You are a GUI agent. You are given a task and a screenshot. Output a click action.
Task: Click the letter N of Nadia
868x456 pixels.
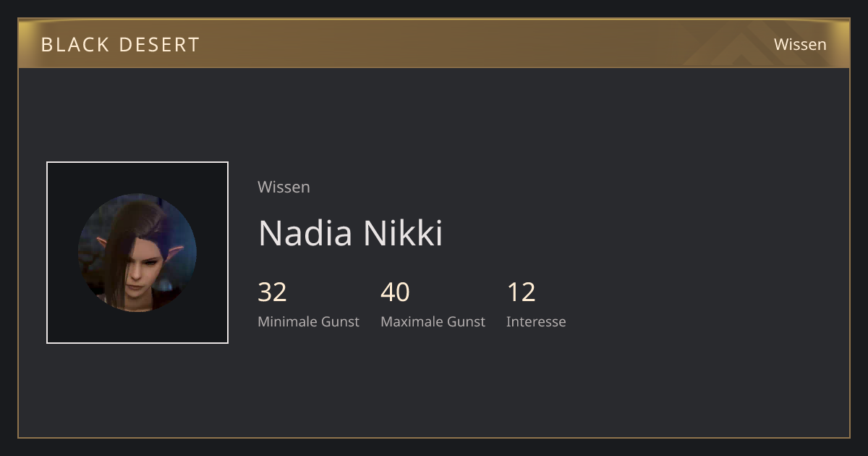point(271,233)
